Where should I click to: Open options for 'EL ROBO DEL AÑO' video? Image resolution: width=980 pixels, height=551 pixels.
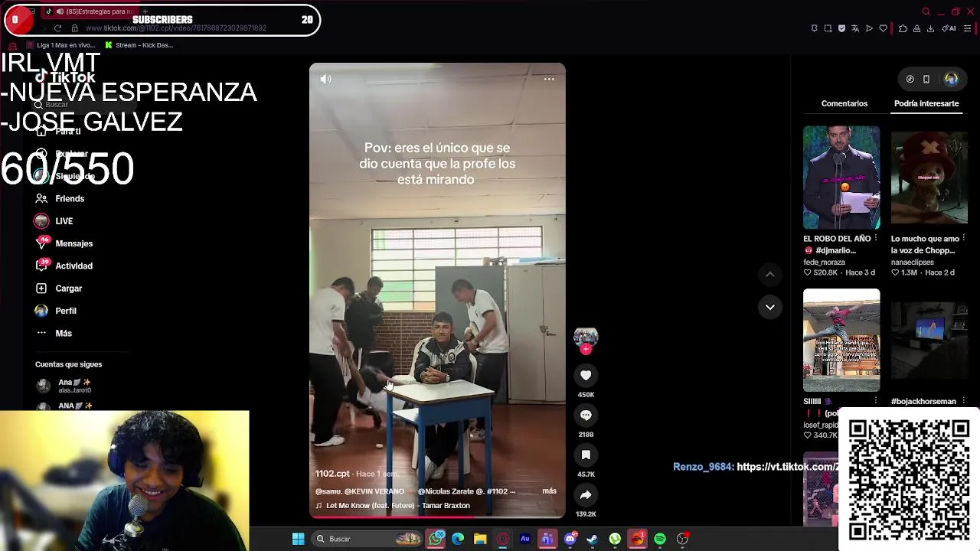coord(876,238)
